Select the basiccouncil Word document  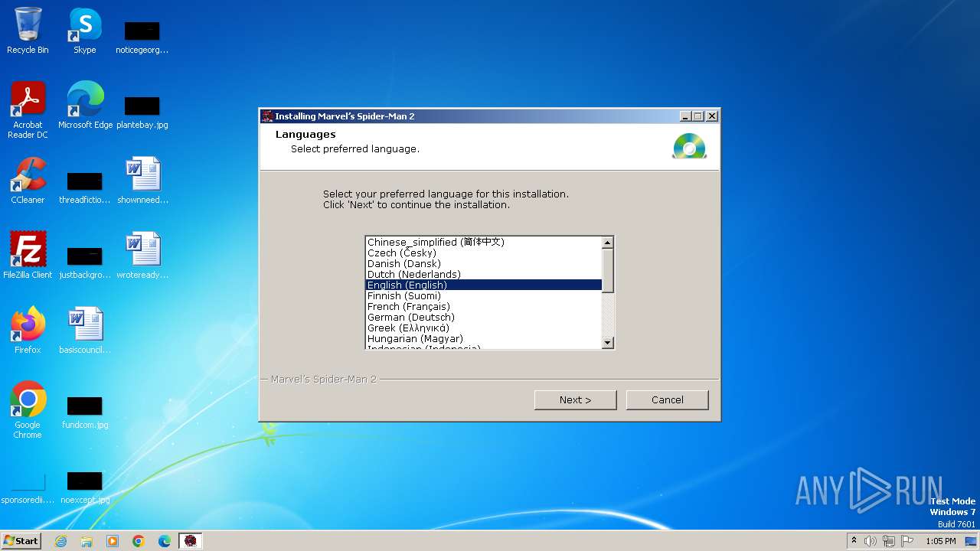84,331
